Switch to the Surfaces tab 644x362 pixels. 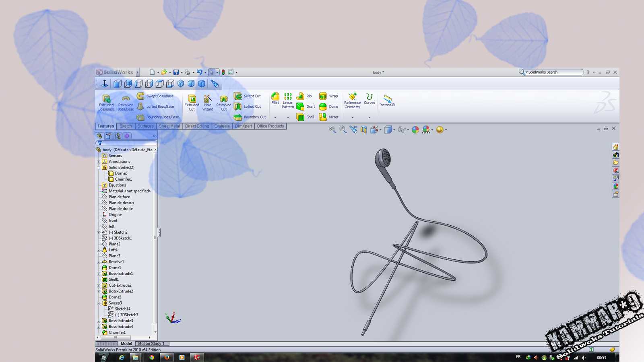click(x=145, y=126)
